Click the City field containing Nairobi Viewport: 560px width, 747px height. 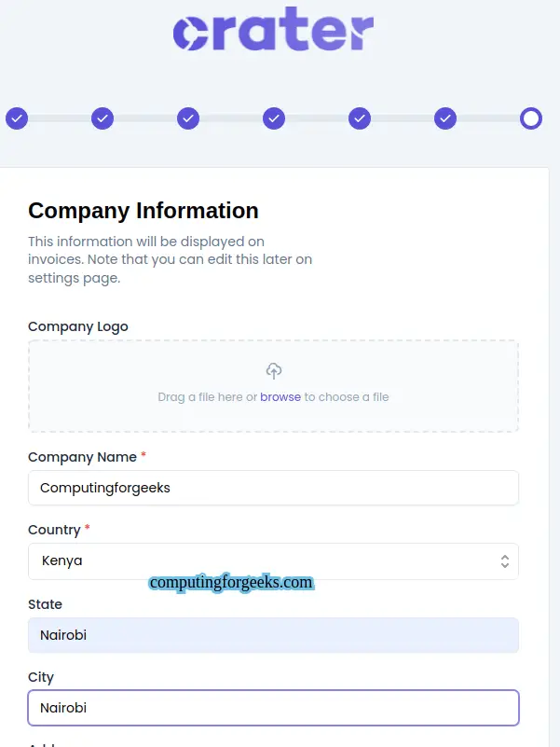(x=273, y=708)
